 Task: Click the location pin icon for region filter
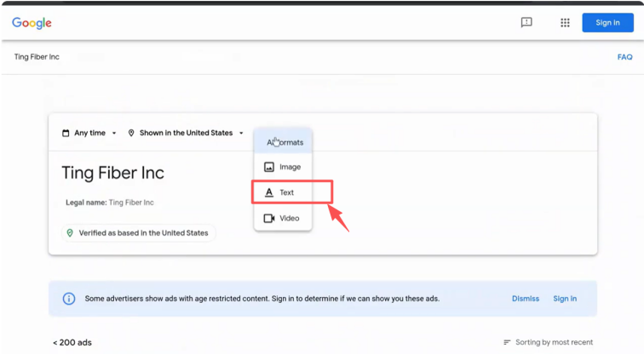click(131, 133)
